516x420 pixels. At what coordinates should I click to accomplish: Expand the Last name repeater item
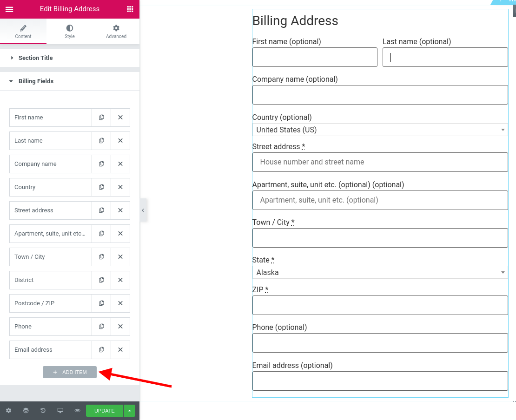click(51, 141)
